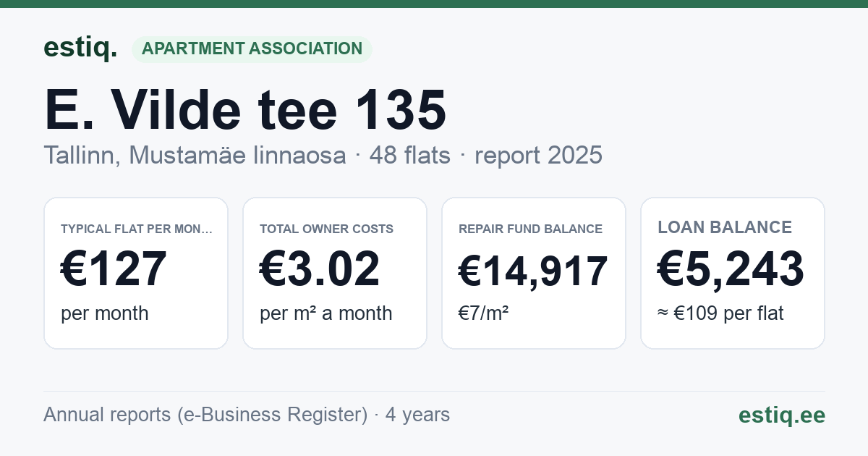
Task: Click the REPAIR FUND BALANCE label
Action: tap(530, 229)
